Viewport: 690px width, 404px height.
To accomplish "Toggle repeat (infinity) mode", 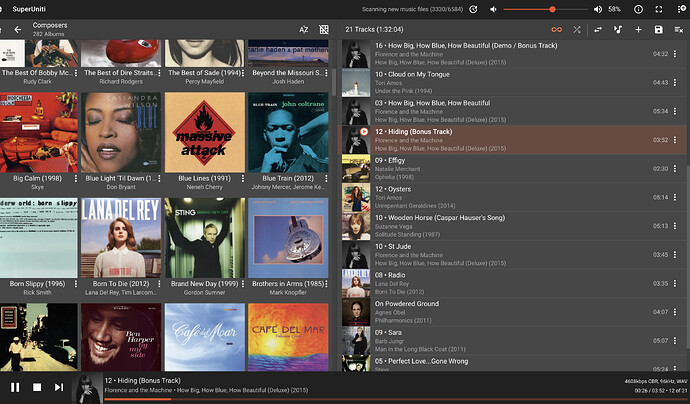I will point(557,29).
